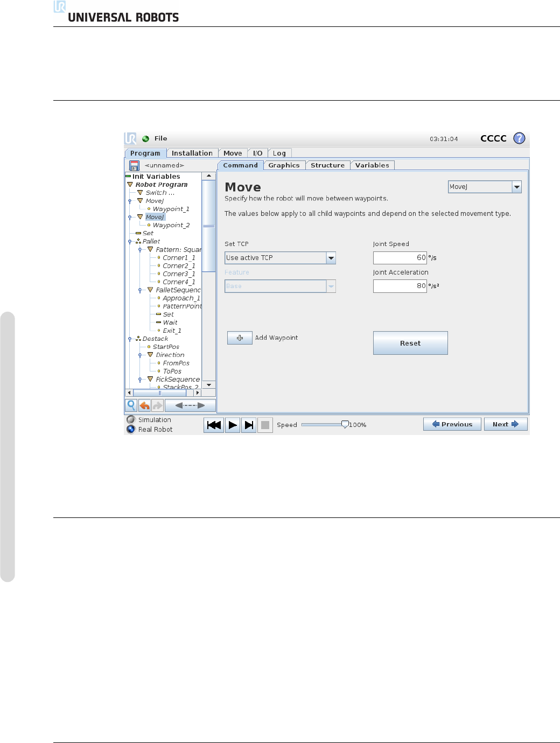
Task: Open the Set TCP dropdown
Action: (280, 258)
